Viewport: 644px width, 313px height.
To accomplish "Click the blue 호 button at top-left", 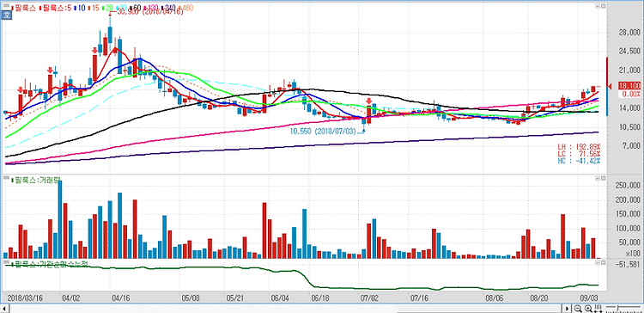I will pos(6,15).
